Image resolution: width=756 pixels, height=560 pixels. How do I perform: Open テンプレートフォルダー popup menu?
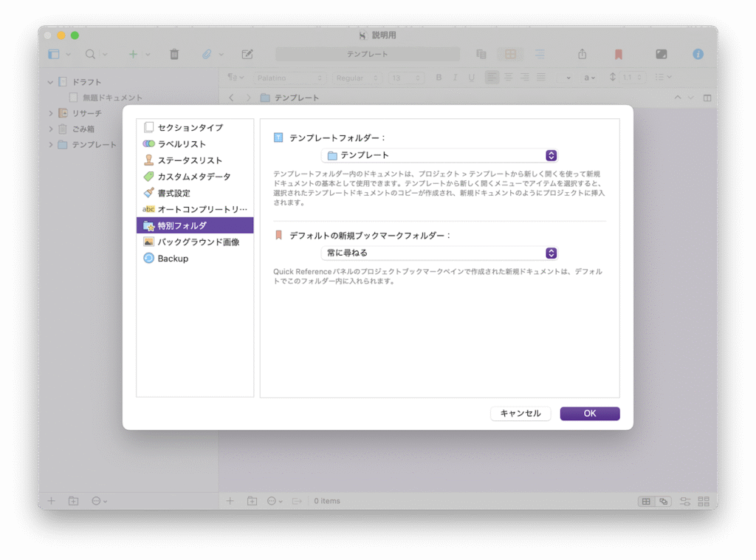click(439, 155)
